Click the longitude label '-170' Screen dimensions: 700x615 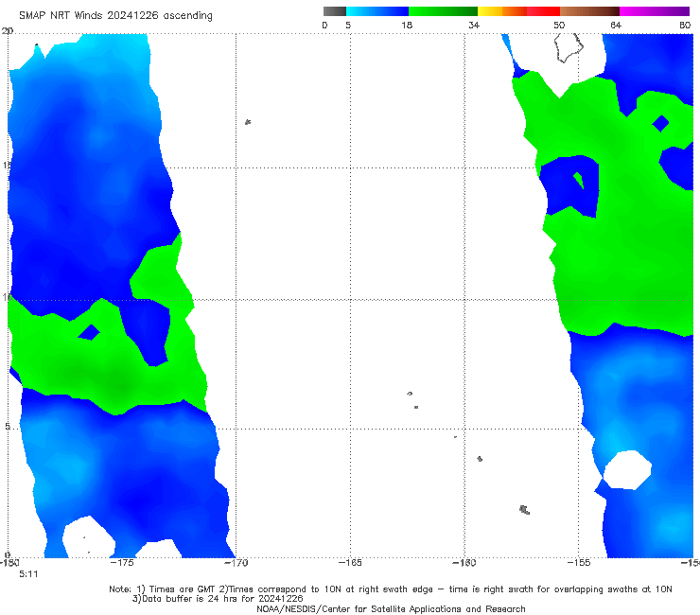236,563
